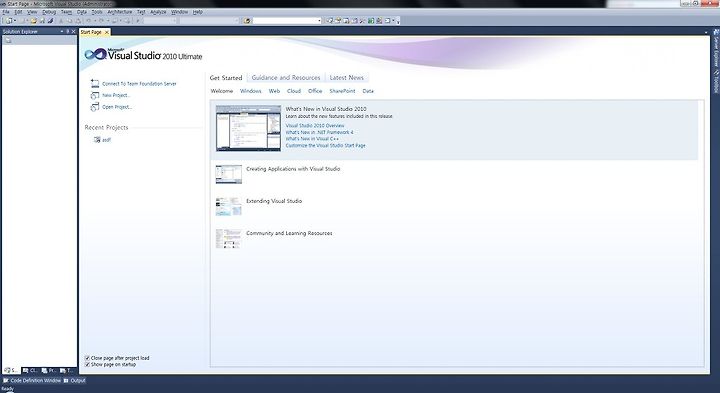Click the Solution Explorer icon in right toolbar group
This screenshot has height=393, width=720.
tap(330, 21)
